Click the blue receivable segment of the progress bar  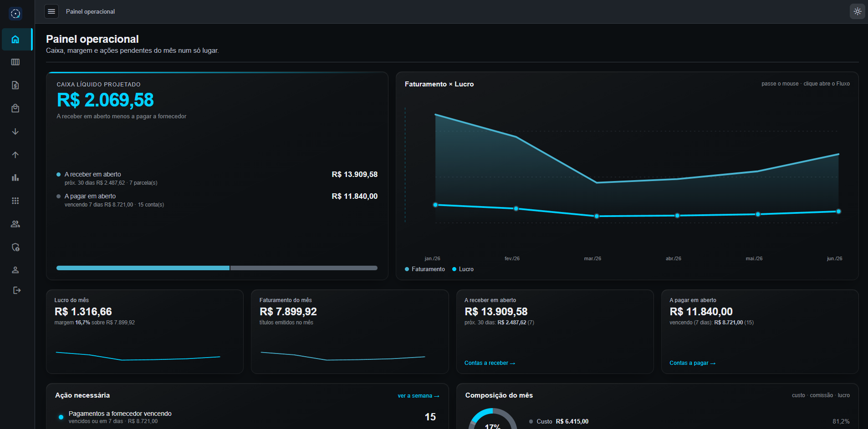[x=143, y=268]
